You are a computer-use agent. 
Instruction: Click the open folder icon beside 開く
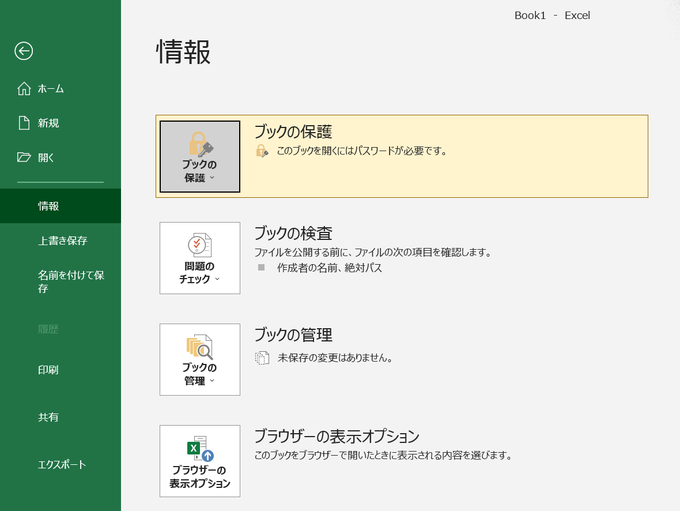point(24,157)
